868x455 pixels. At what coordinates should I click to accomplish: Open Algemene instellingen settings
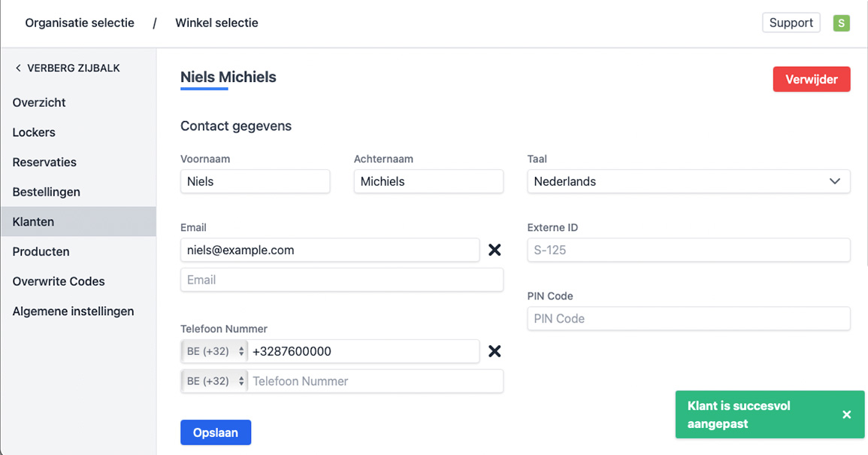(x=73, y=311)
